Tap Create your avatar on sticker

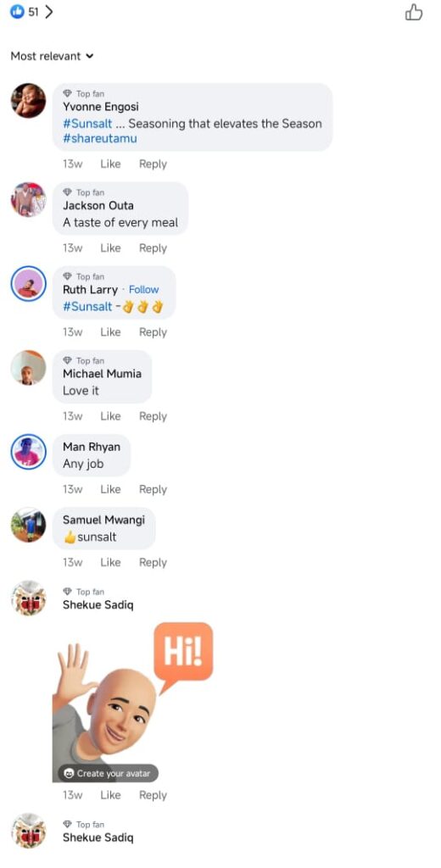[109, 773]
